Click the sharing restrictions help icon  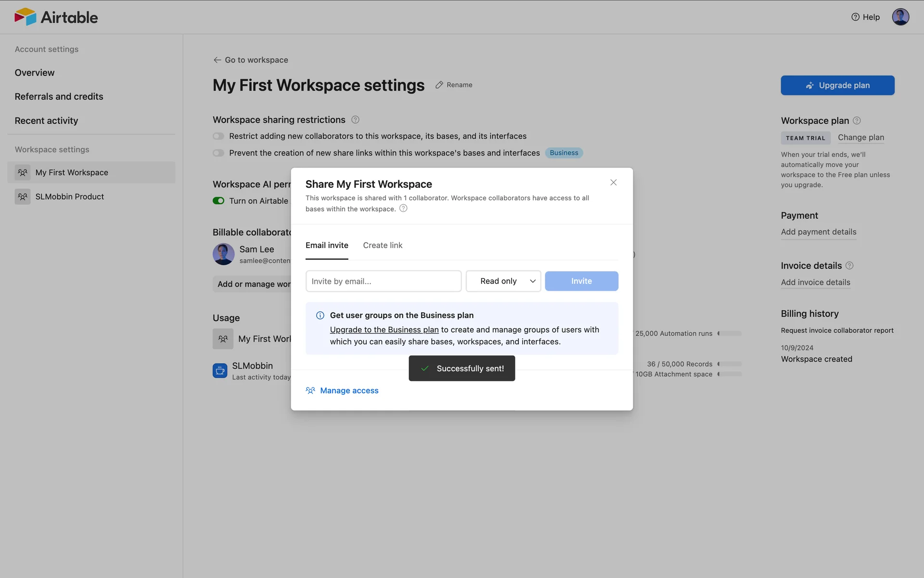point(355,119)
